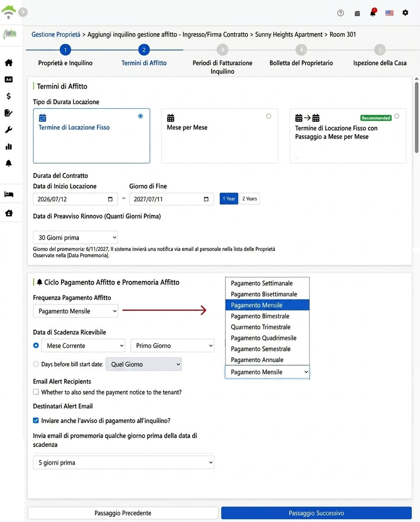
Task: Open bed rooms sidebar icon
Action: tap(9, 194)
